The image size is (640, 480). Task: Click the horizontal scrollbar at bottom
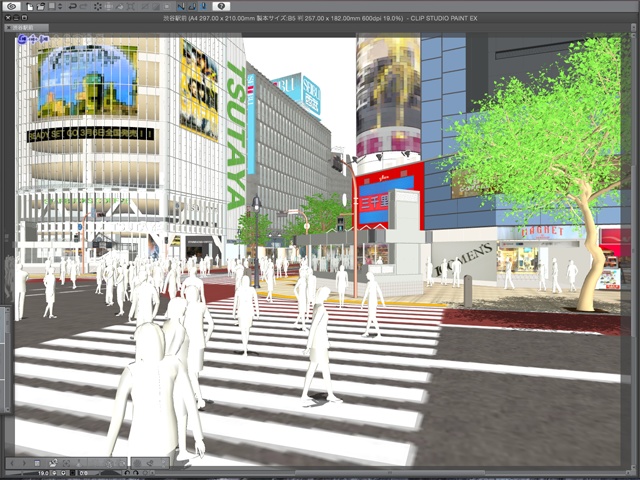click(392, 473)
